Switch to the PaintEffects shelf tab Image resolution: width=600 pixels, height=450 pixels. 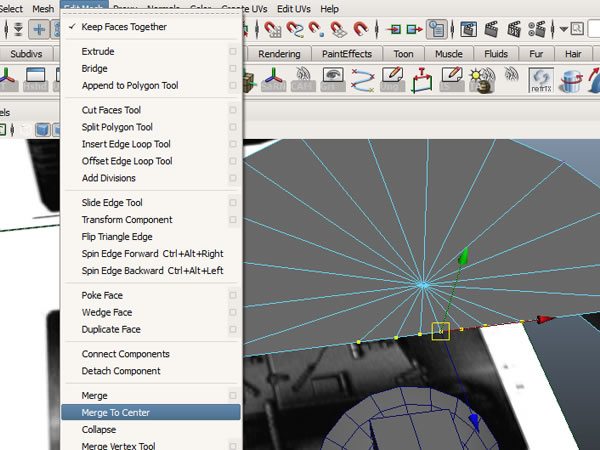pos(349,53)
